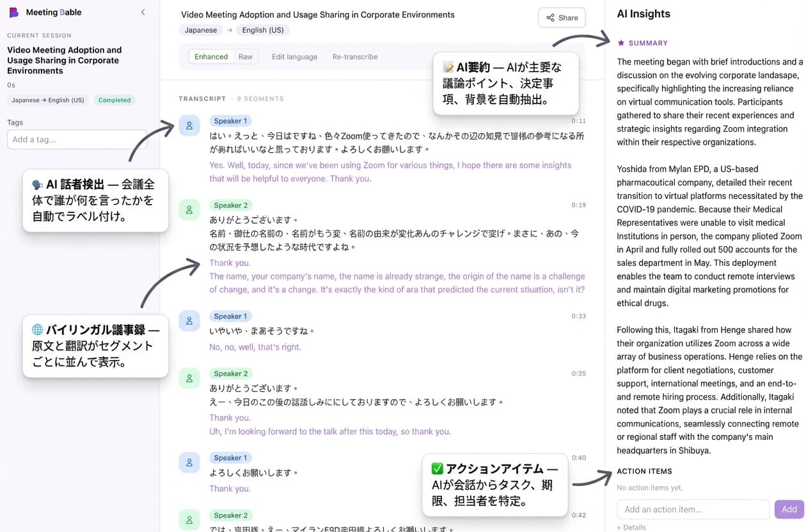Select the English (US) target language pill

[x=262, y=29]
